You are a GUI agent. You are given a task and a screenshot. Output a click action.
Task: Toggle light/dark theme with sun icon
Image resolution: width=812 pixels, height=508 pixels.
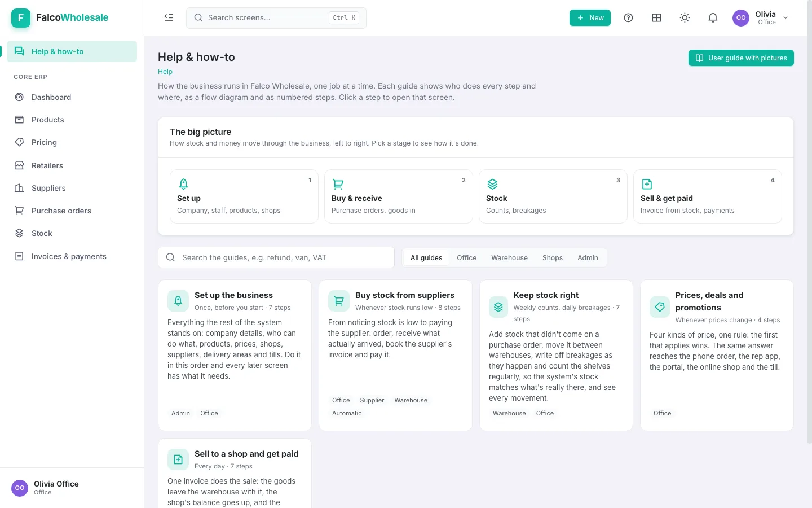click(x=685, y=17)
